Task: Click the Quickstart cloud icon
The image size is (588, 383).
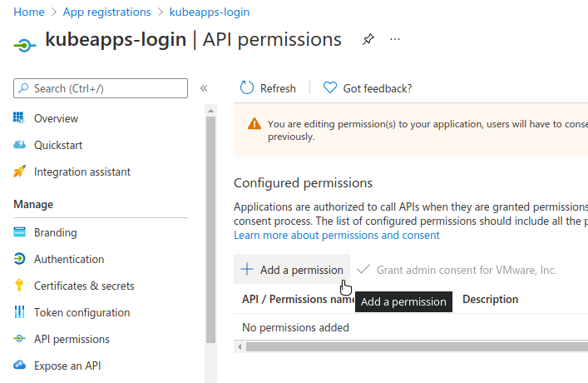Action: [x=19, y=145]
